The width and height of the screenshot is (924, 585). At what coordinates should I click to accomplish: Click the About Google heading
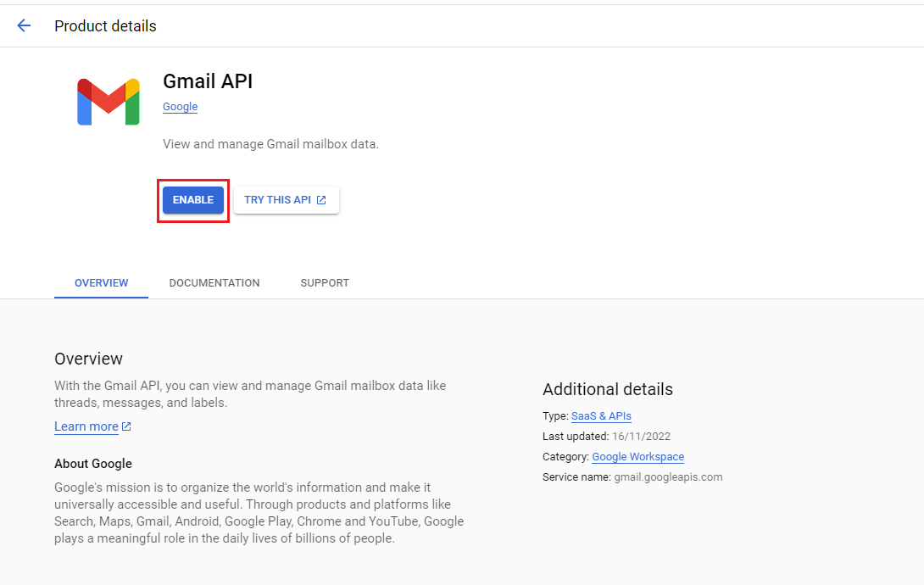[93, 464]
